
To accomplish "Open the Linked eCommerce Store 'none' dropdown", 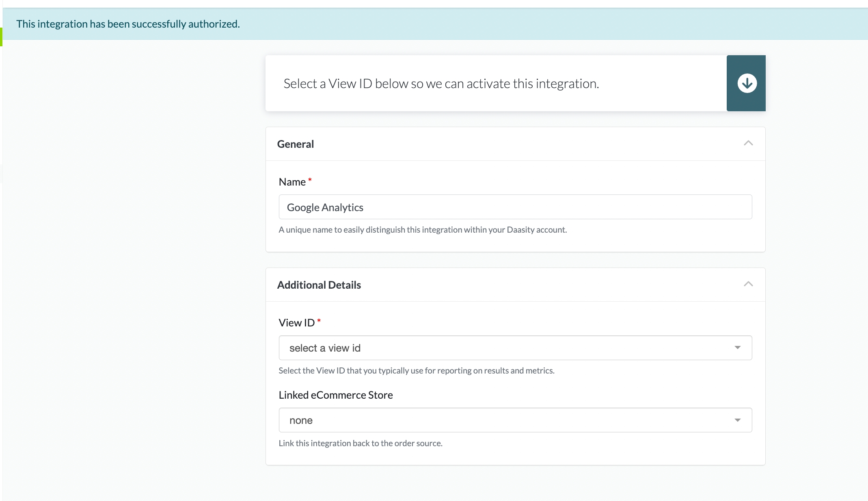I will click(507, 420).
